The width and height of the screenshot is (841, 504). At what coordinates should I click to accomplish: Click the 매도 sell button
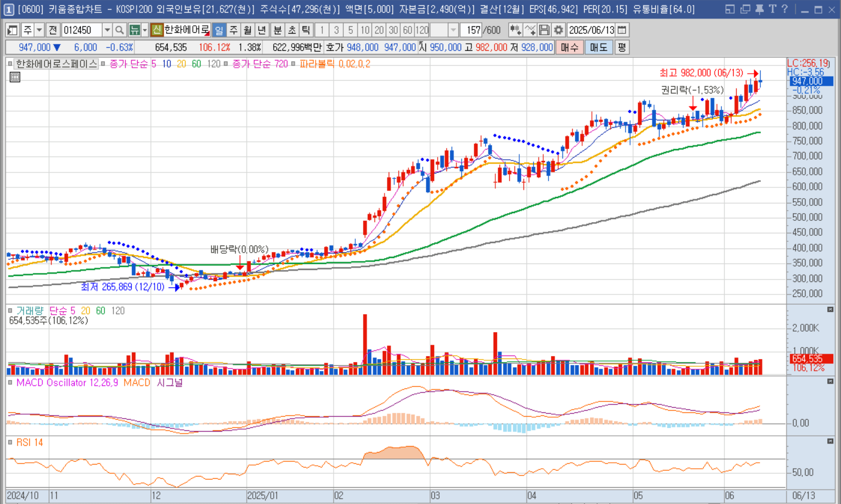coord(598,47)
